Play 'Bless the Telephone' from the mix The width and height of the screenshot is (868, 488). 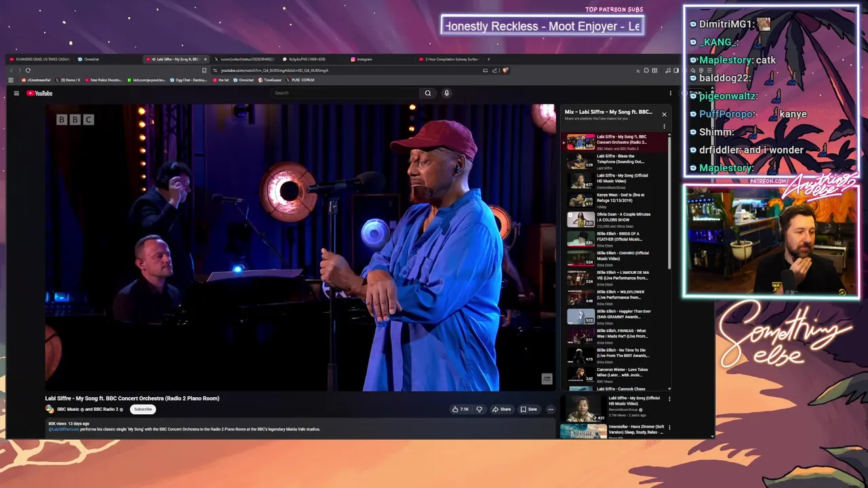[614, 162]
